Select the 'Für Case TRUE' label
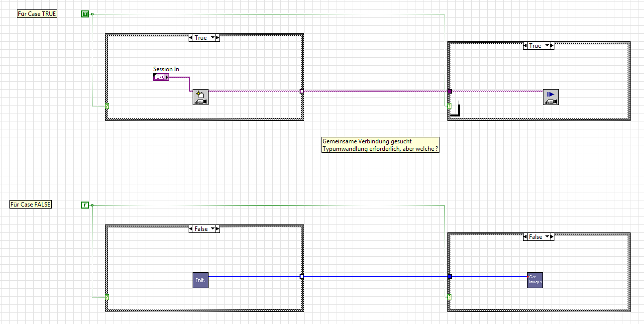This screenshot has width=644, height=324. (x=37, y=14)
